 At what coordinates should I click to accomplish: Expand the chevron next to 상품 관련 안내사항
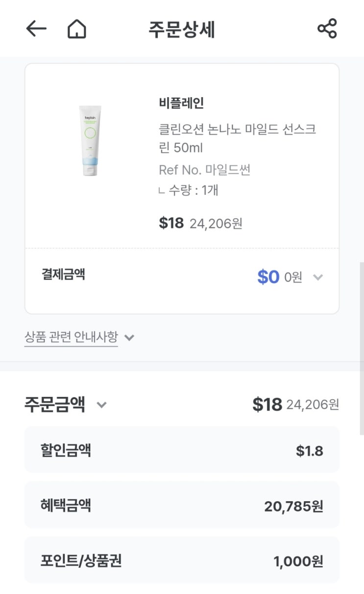[x=129, y=337]
